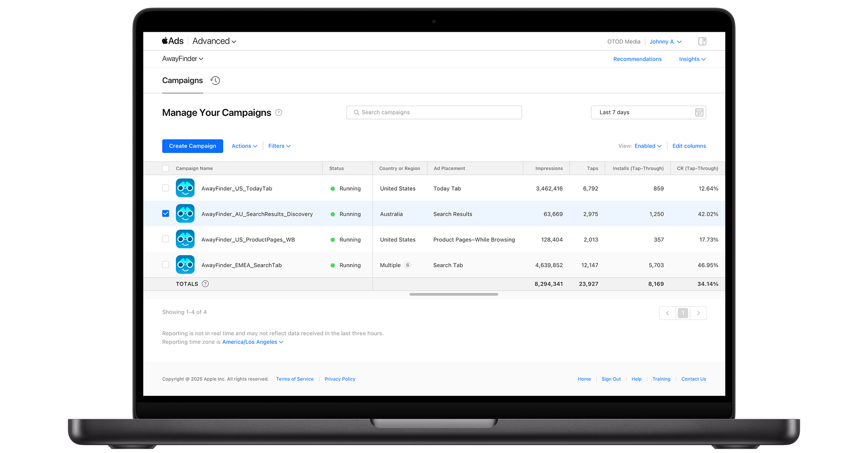Click the AwayFinder_EMEA_SearchTab app icon
868x453 pixels.
[185, 265]
